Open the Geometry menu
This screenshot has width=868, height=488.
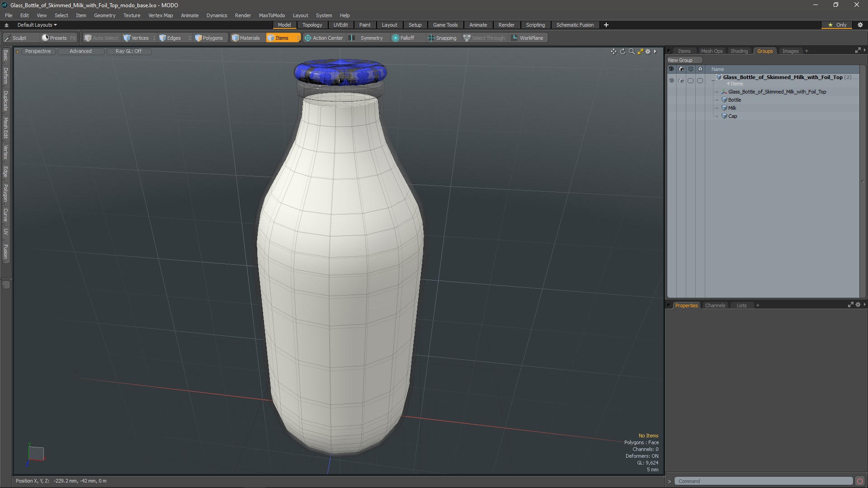(104, 15)
